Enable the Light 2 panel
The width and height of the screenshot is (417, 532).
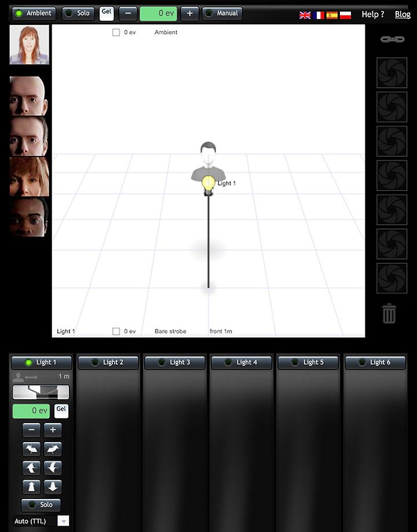(108, 362)
